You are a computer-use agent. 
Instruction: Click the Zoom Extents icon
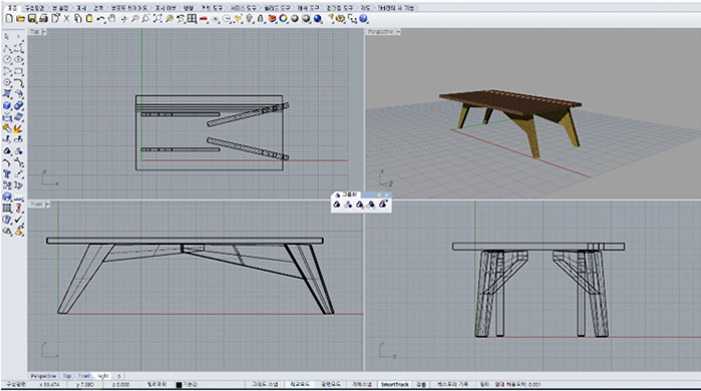click(x=158, y=18)
